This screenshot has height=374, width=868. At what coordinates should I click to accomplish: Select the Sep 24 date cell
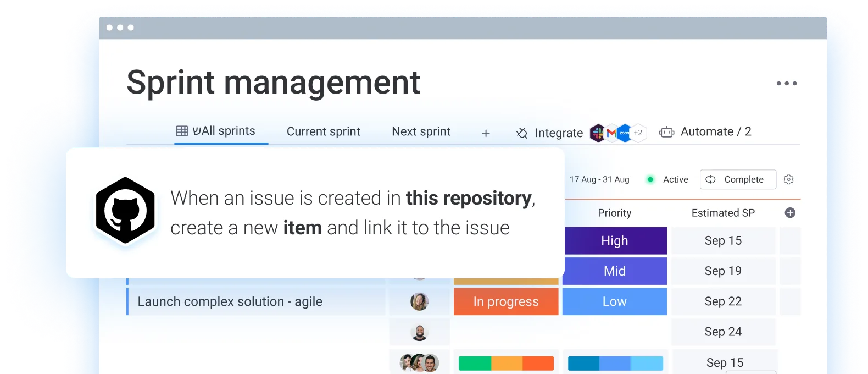click(723, 332)
